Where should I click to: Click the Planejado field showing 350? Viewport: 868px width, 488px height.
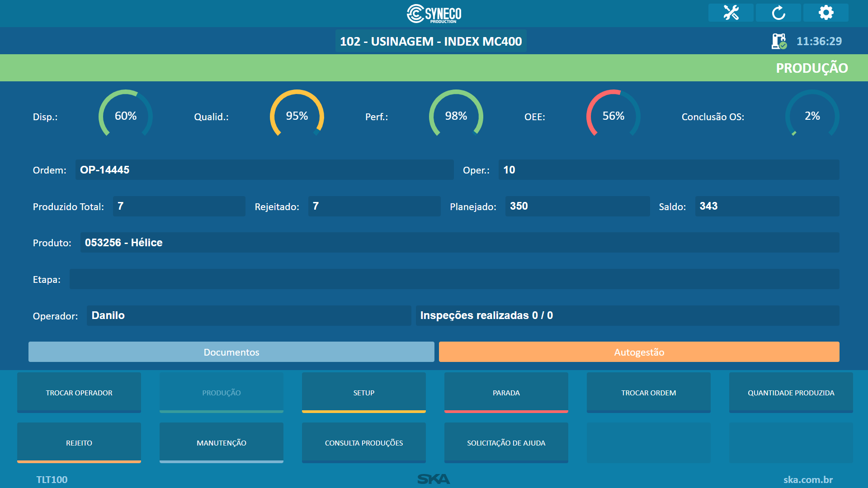coord(577,206)
